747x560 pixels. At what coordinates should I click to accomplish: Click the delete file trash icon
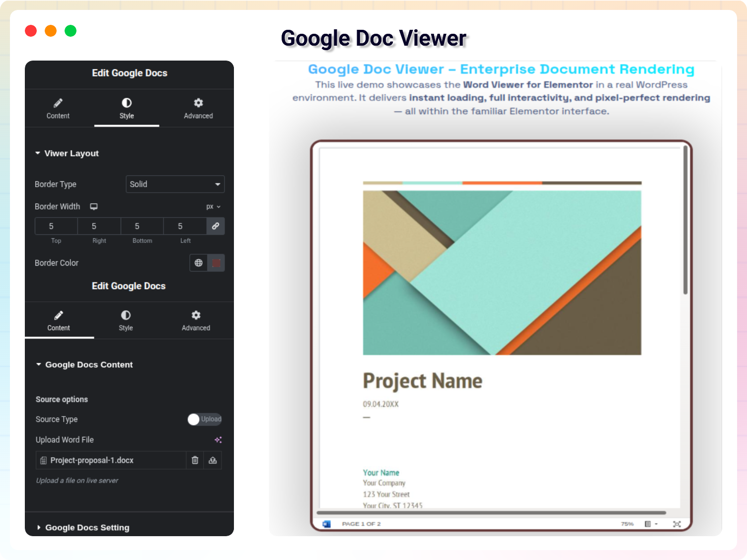(x=195, y=460)
